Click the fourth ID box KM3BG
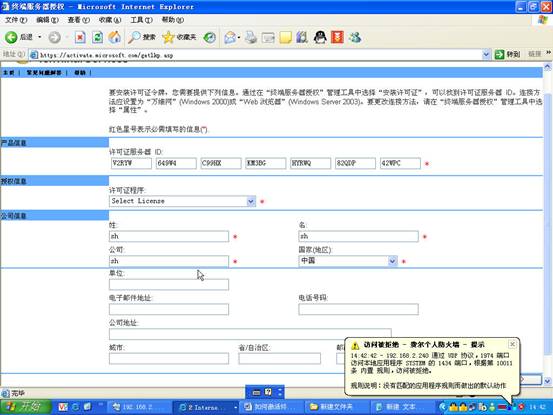Image resolution: width=553 pixels, height=415 pixels. click(x=266, y=163)
